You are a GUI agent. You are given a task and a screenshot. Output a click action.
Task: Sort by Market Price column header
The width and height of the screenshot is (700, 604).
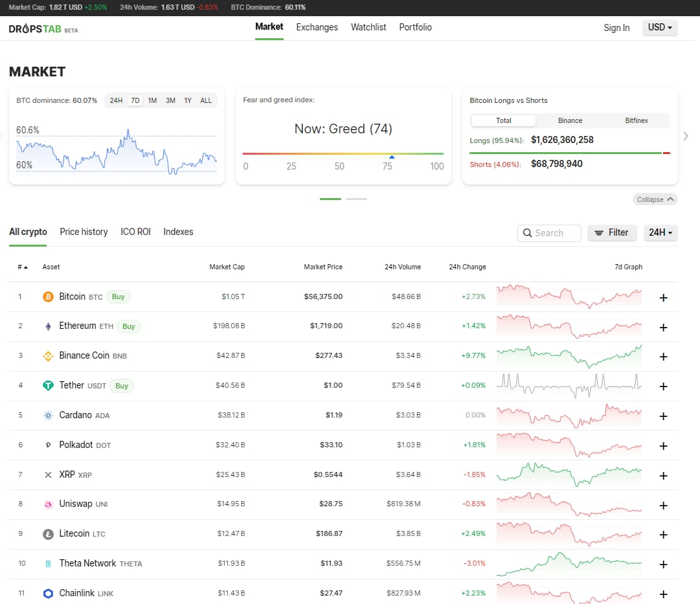[x=323, y=267]
